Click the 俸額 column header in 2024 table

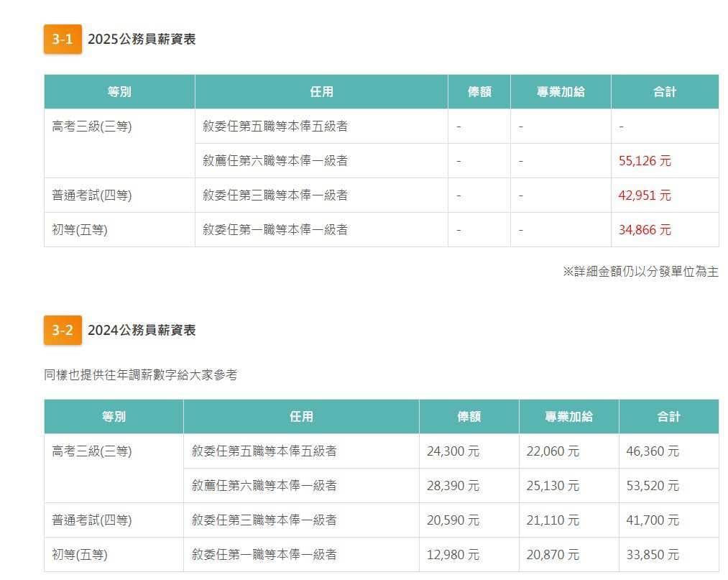[467, 417]
